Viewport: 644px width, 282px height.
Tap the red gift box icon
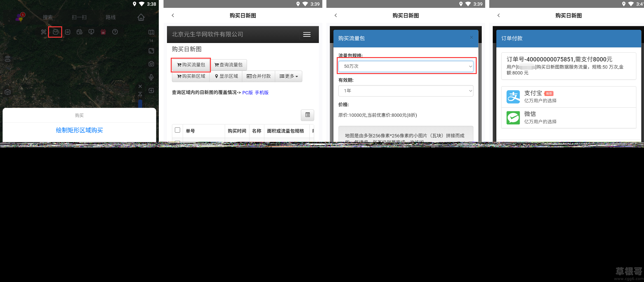click(103, 32)
